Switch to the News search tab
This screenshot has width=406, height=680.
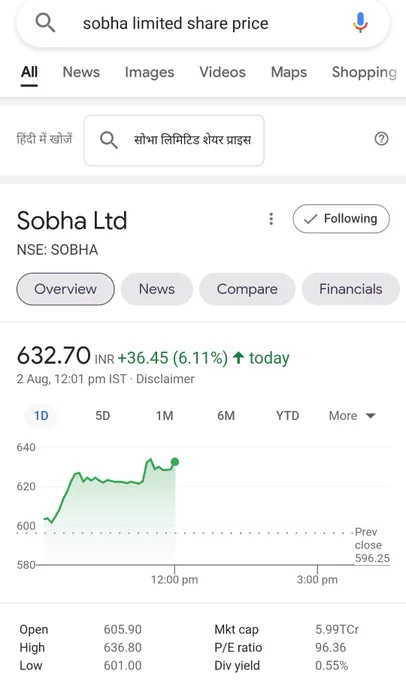pyautogui.click(x=81, y=72)
